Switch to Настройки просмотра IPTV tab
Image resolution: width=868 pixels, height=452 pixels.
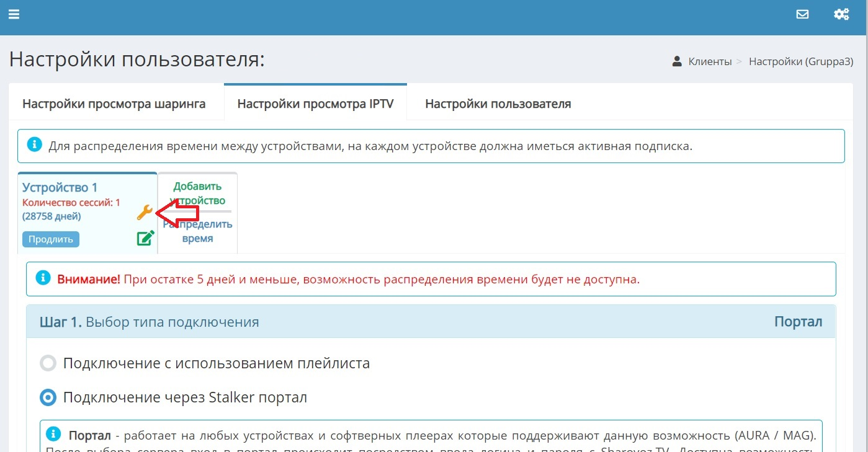click(315, 104)
